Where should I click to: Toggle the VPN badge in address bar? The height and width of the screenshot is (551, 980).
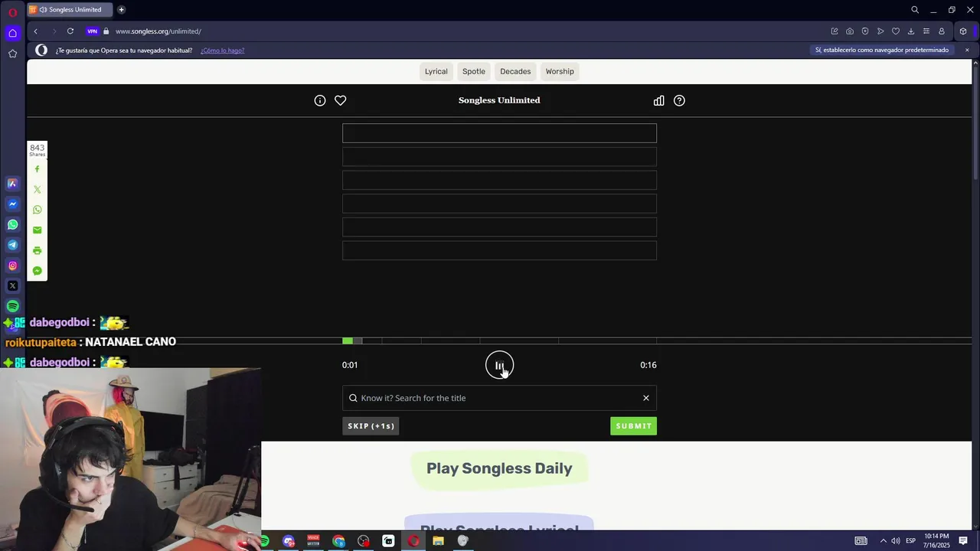pos(93,31)
